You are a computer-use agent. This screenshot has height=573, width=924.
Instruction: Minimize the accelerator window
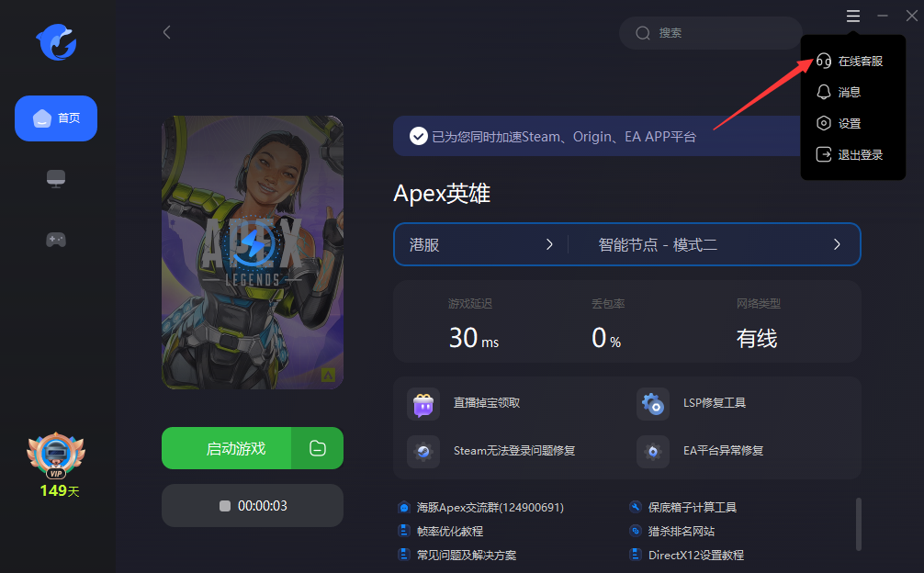pyautogui.click(x=882, y=16)
